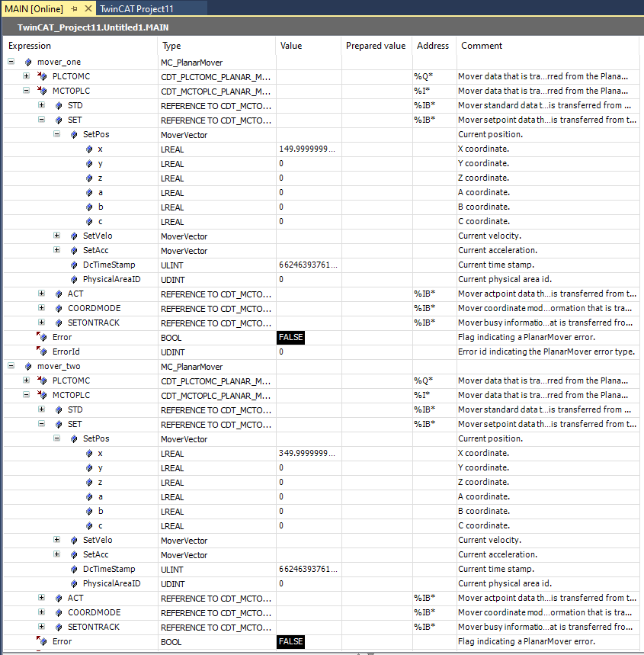Expand SetAcc under mover_one
This screenshot has height=655, width=644.
(57, 250)
